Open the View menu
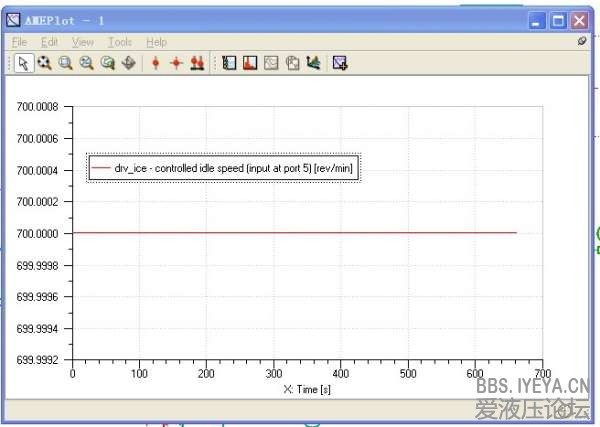The height and width of the screenshot is (427, 600). (83, 42)
